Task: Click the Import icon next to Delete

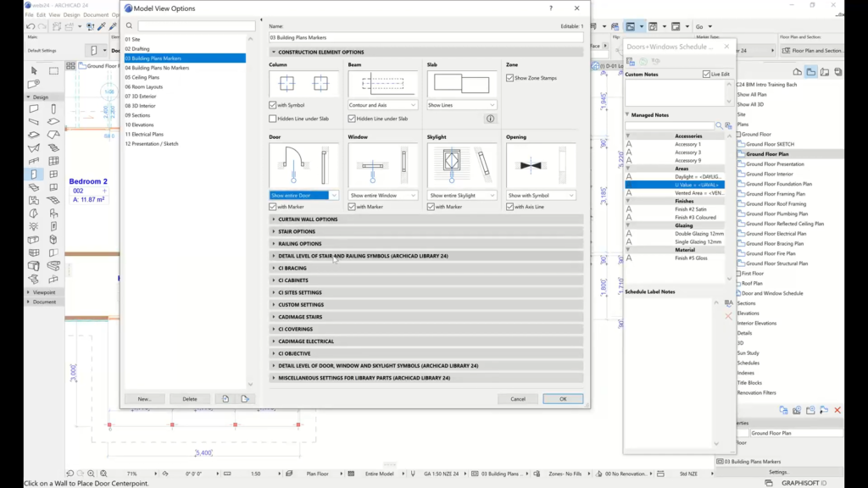Action: pyautogui.click(x=225, y=399)
